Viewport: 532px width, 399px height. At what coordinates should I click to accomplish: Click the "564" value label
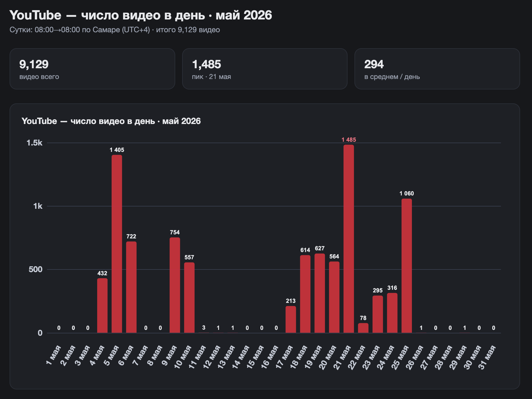coord(334,256)
